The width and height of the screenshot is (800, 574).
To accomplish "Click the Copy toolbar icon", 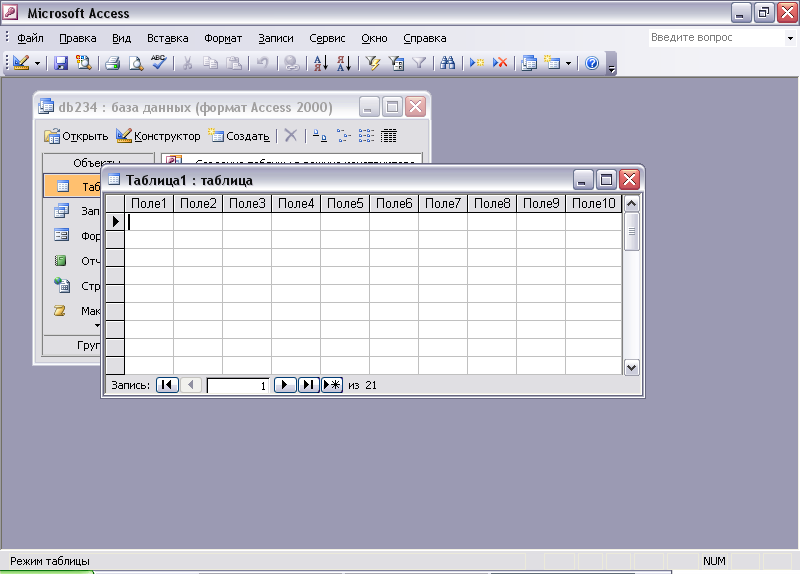I will 210,63.
